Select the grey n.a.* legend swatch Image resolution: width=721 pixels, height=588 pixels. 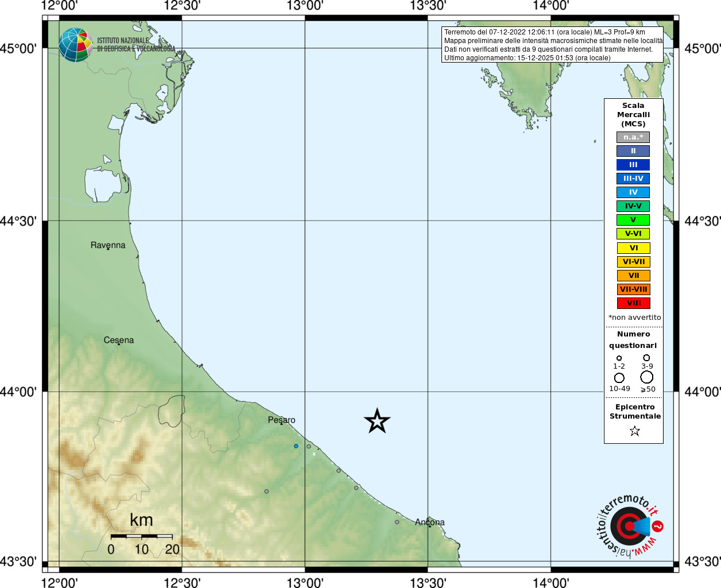pos(633,137)
